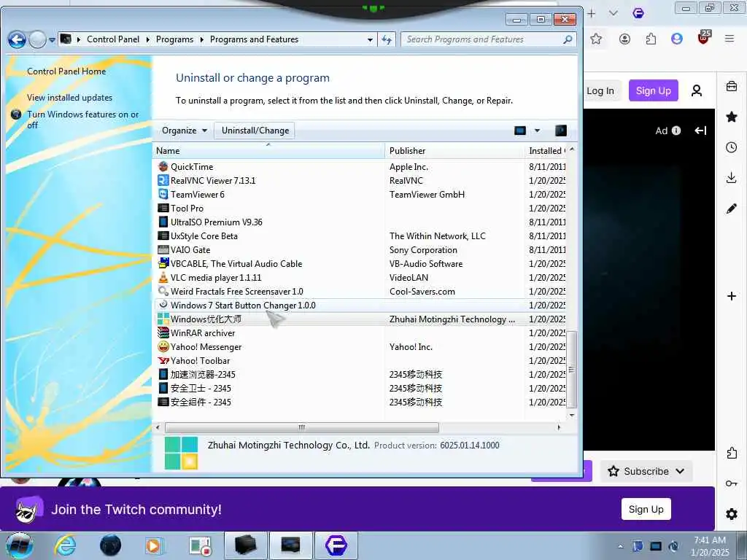This screenshot has height=560, width=747.
Task: Sort by the Name column header
Action: point(268,151)
